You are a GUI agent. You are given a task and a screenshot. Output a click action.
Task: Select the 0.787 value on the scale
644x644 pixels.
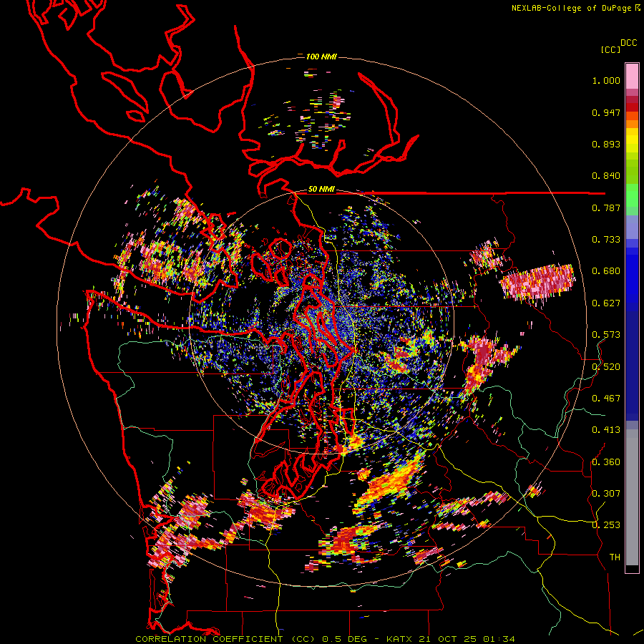coord(606,208)
